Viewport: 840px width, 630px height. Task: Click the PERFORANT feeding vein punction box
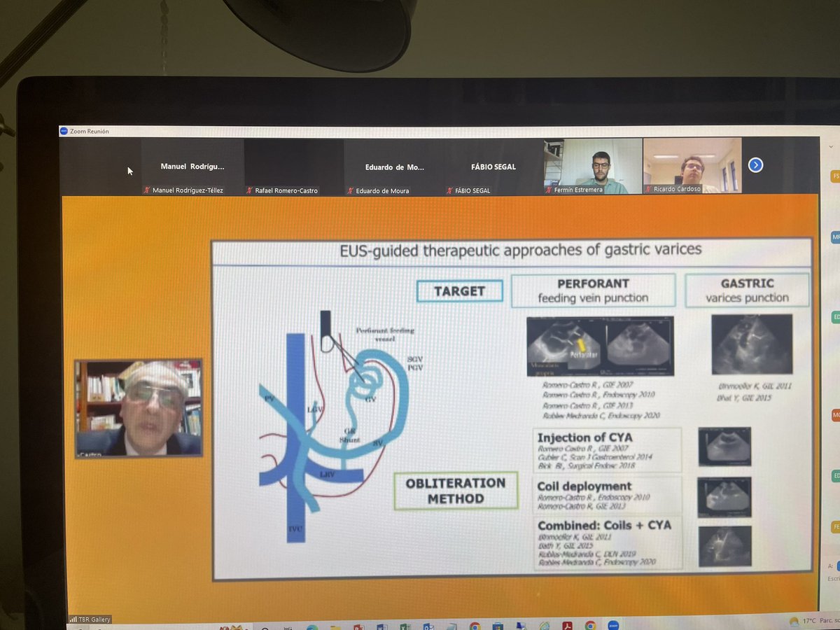pos(593,290)
